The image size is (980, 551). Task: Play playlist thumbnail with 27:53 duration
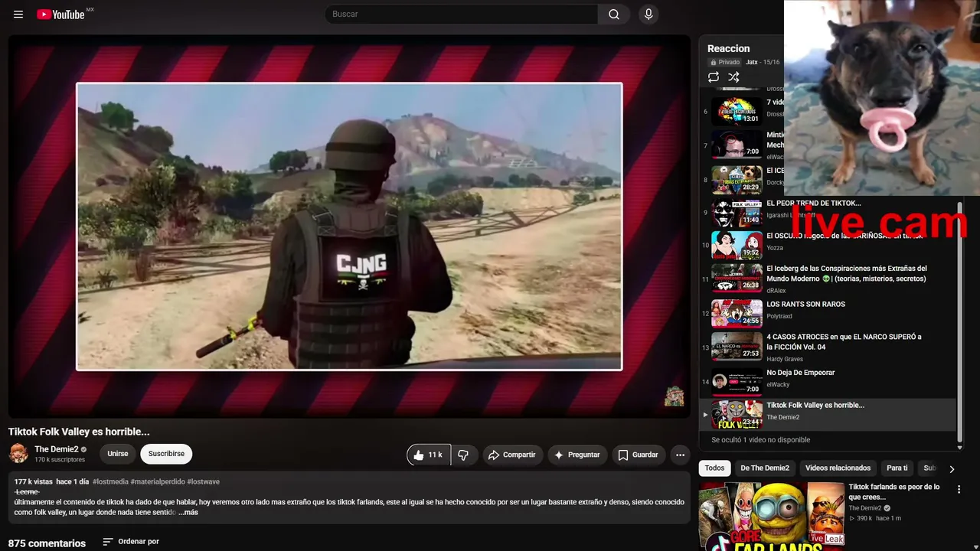[x=737, y=346]
